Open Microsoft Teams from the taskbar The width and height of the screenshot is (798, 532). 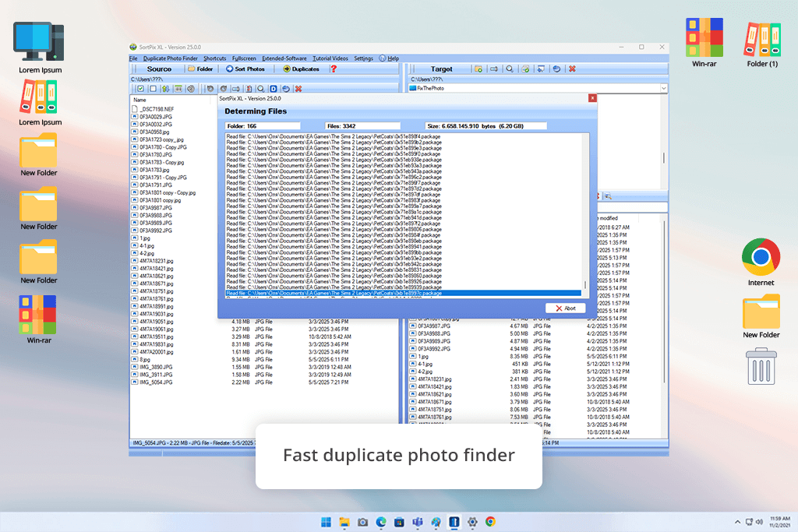418,522
